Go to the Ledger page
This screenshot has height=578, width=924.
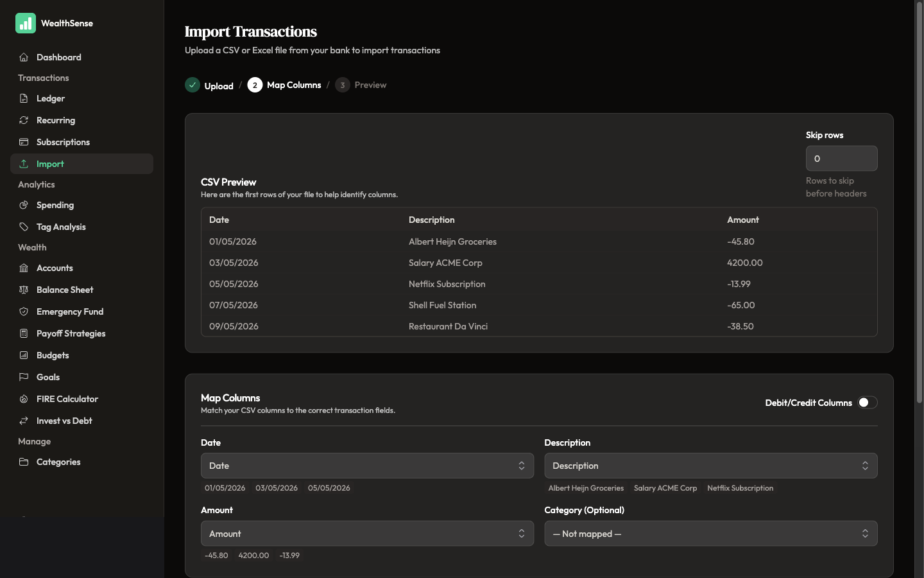[x=81, y=98]
